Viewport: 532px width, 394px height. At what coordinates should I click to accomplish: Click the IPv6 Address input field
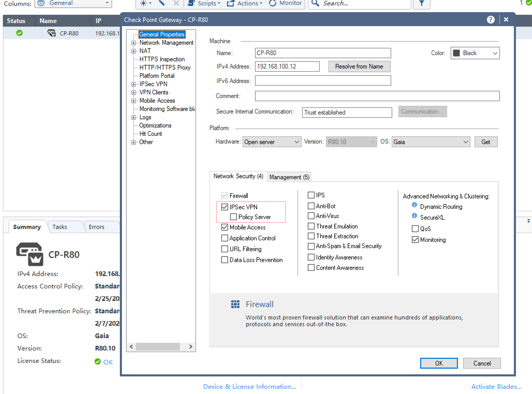323,81
